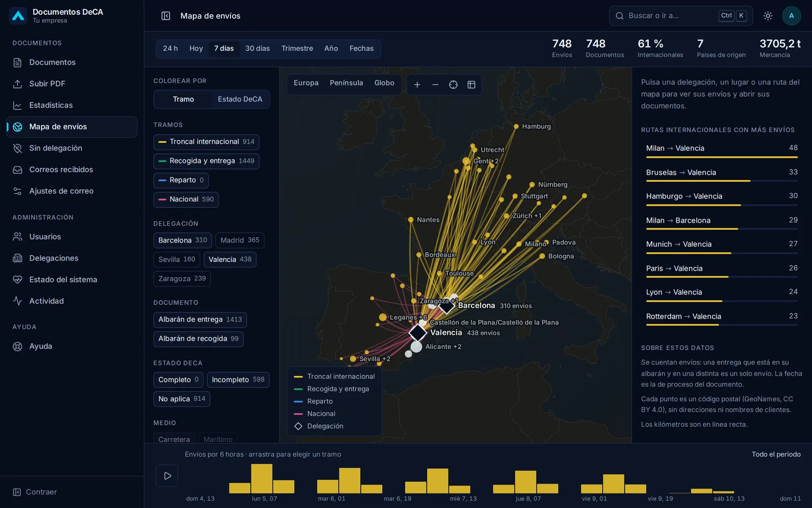This screenshot has height=508, width=812.
Task: Switch map view to Globo
Action: point(384,83)
